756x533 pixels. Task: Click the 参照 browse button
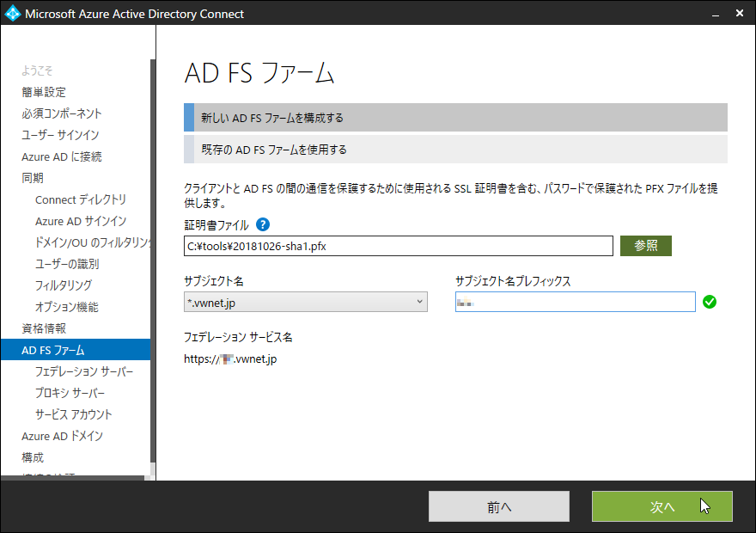[x=645, y=246]
